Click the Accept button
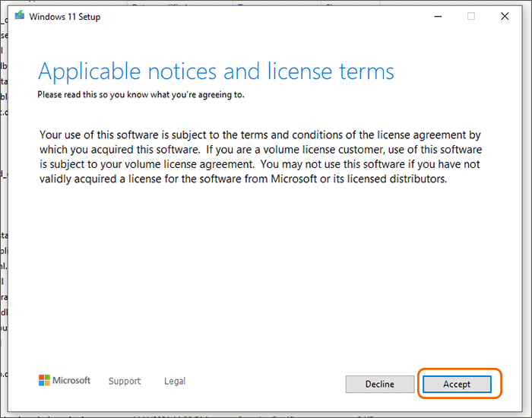This screenshot has height=418, width=532. (x=457, y=384)
